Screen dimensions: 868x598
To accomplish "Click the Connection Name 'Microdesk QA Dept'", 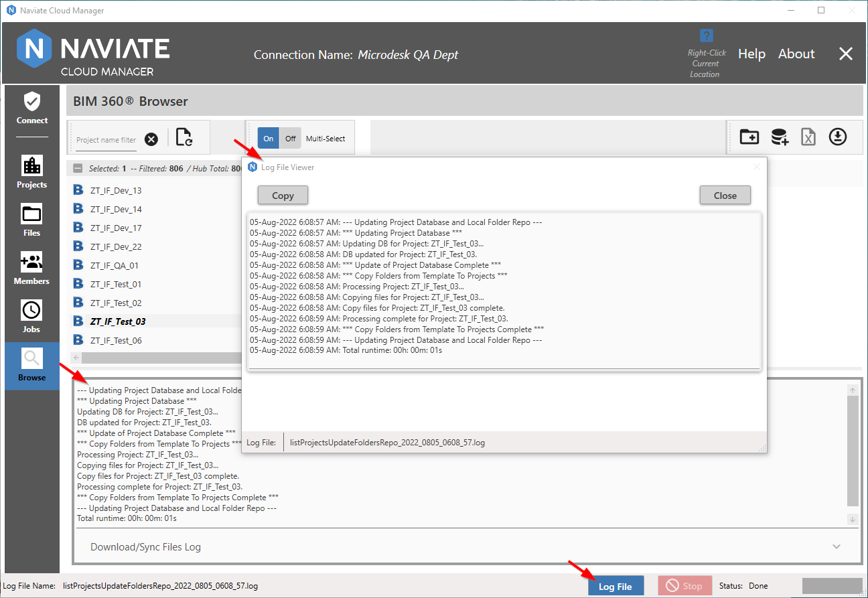I will tap(408, 55).
